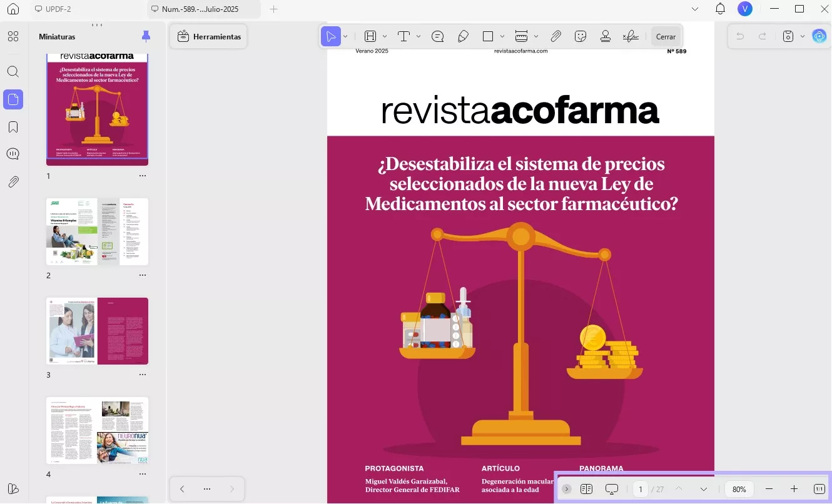Select the highlight text tool
The width and height of the screenshot is (832, 504).
coord(371,36)
